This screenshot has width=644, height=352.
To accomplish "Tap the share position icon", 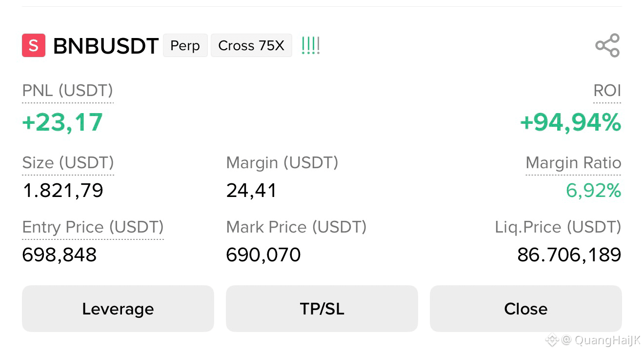I will (607, 45).
